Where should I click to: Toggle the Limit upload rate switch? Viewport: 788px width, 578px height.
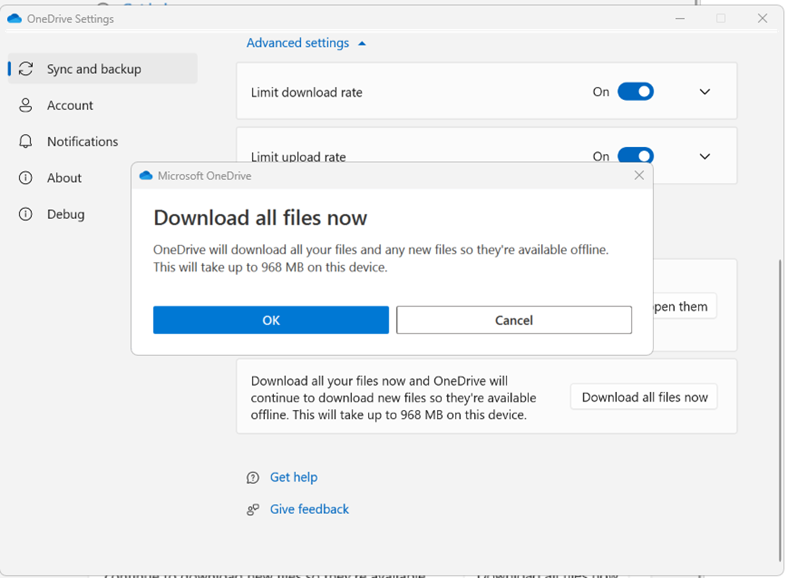(635, 155)
